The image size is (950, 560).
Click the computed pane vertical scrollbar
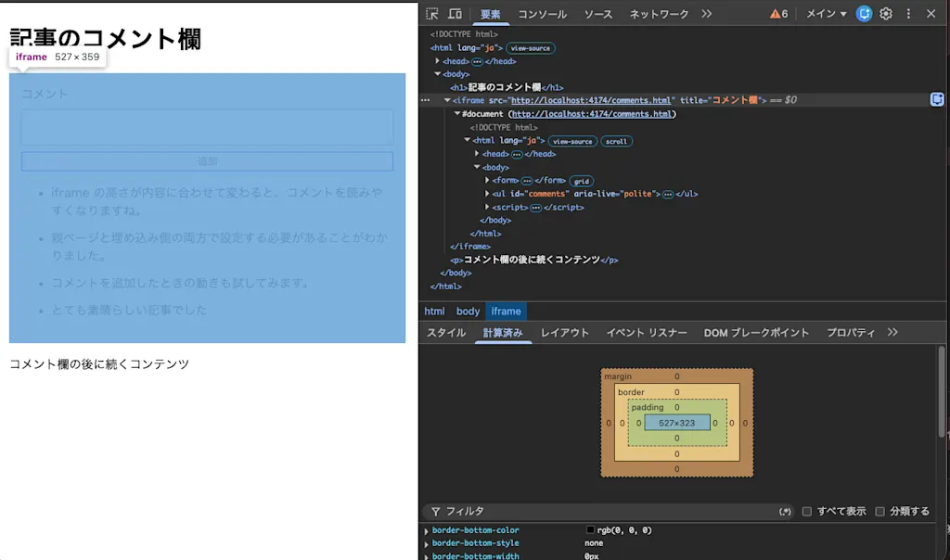(942, 391)
